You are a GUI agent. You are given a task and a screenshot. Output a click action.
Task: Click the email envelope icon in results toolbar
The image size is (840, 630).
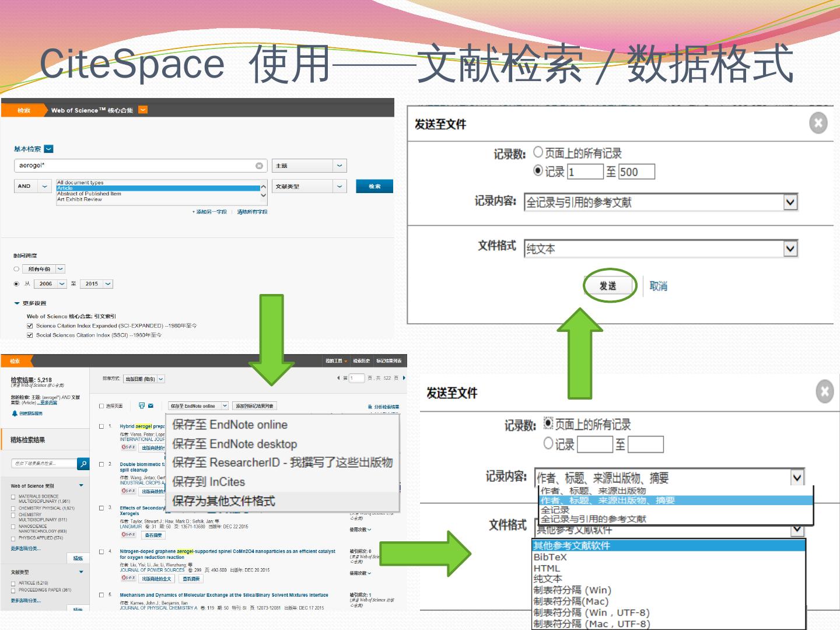[x=150, y=405]
